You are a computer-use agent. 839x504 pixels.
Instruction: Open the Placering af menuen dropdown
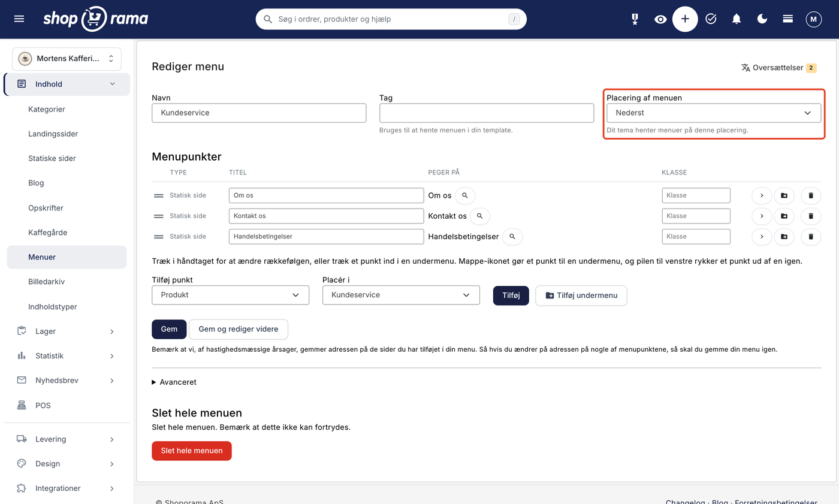[714, 113]
